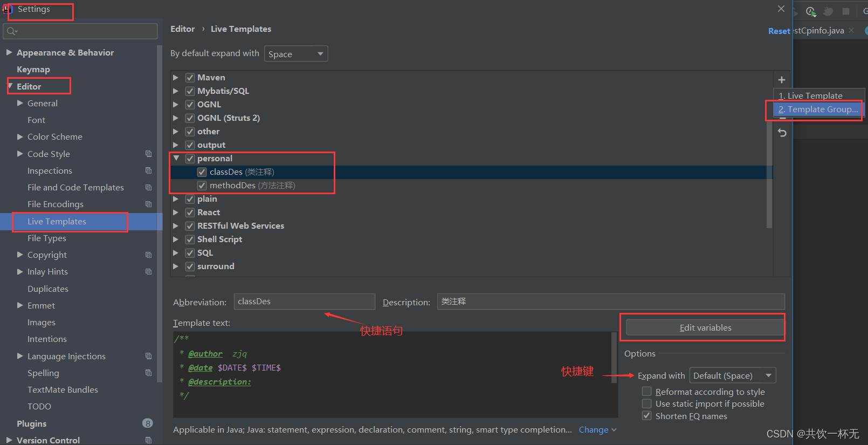The width and height of the screenshot is (868, 445).
Task: Expand Appearance & Behavior section arrow
Action: (9, 52)
